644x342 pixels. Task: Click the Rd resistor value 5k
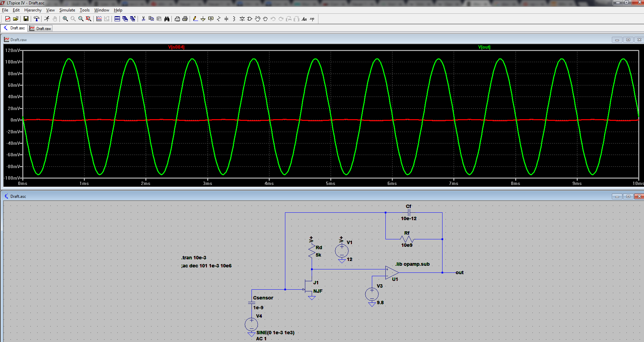318,255
